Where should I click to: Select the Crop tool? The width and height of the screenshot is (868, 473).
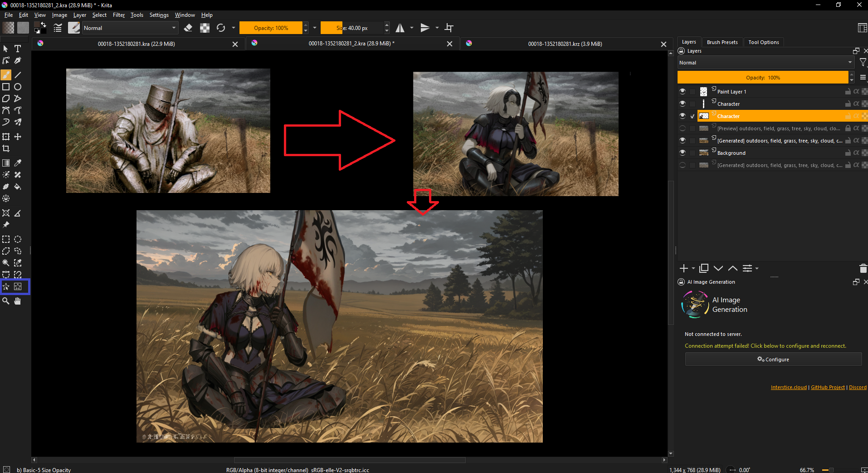click(6, 148)
